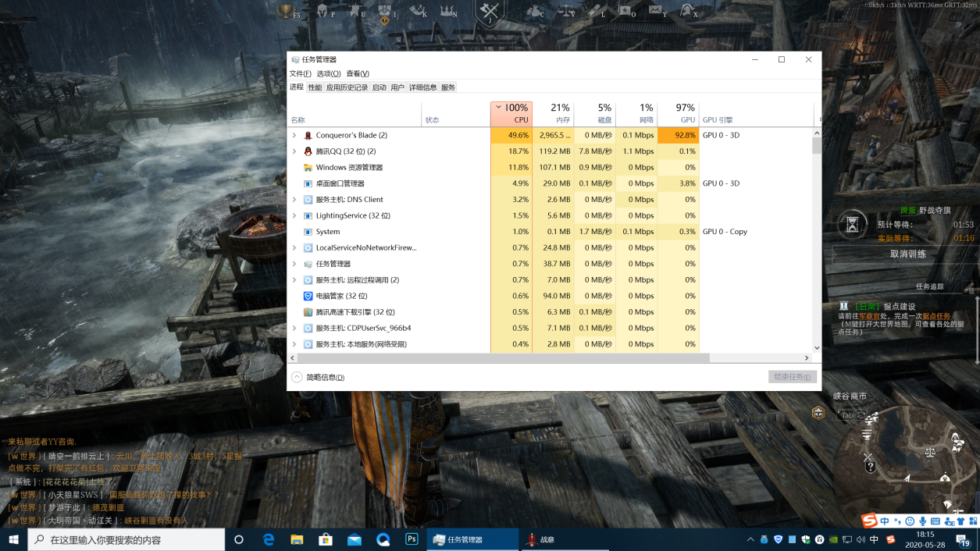980x551 pixels.
Task: Open the taskbar clock showing 18:15
Action: (x=925, y=539)
